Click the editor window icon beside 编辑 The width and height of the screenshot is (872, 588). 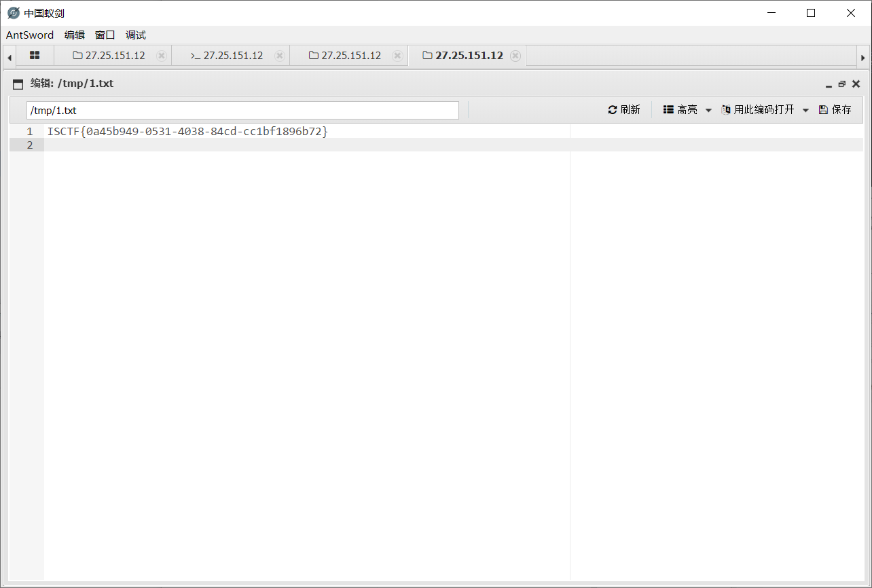[18, 84]
